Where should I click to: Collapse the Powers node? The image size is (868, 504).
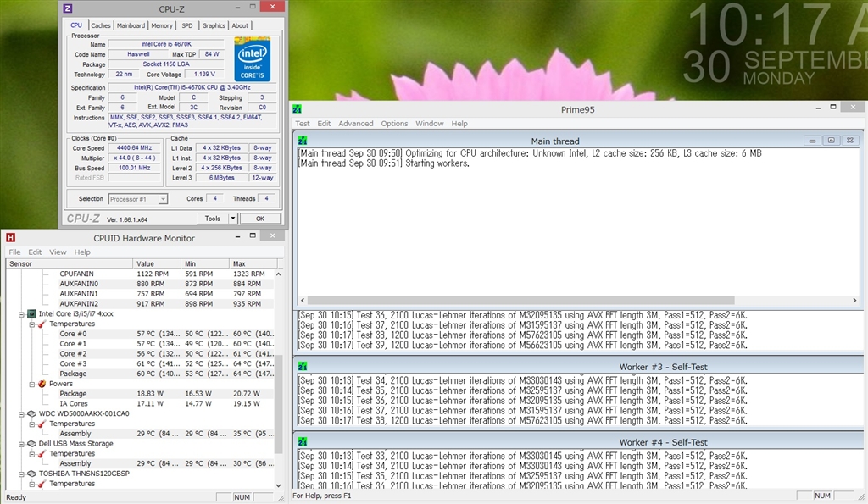click(x=31, y=384)
